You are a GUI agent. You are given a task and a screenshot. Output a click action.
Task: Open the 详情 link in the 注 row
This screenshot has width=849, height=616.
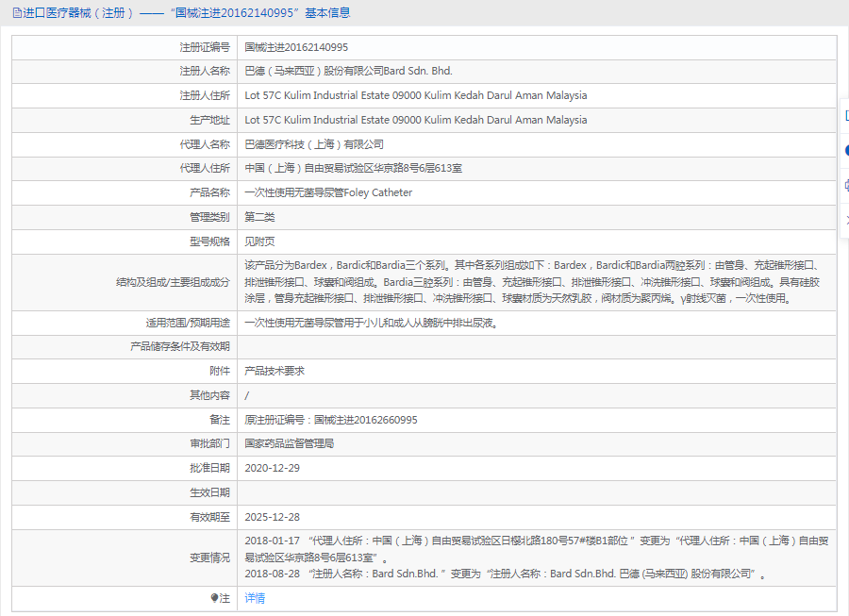click(x=255, y=598)
